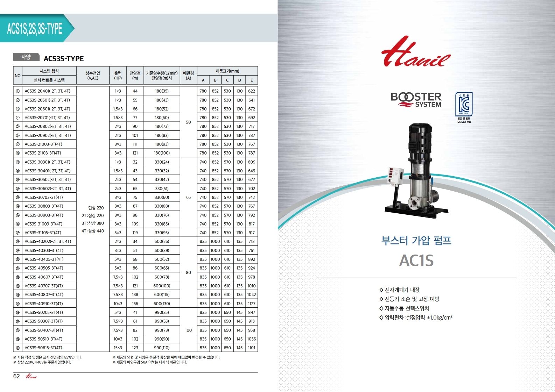Click row ACS3S-50510-3T(4T)
Viewport: 555px width, 392px height.
point(135,339)
